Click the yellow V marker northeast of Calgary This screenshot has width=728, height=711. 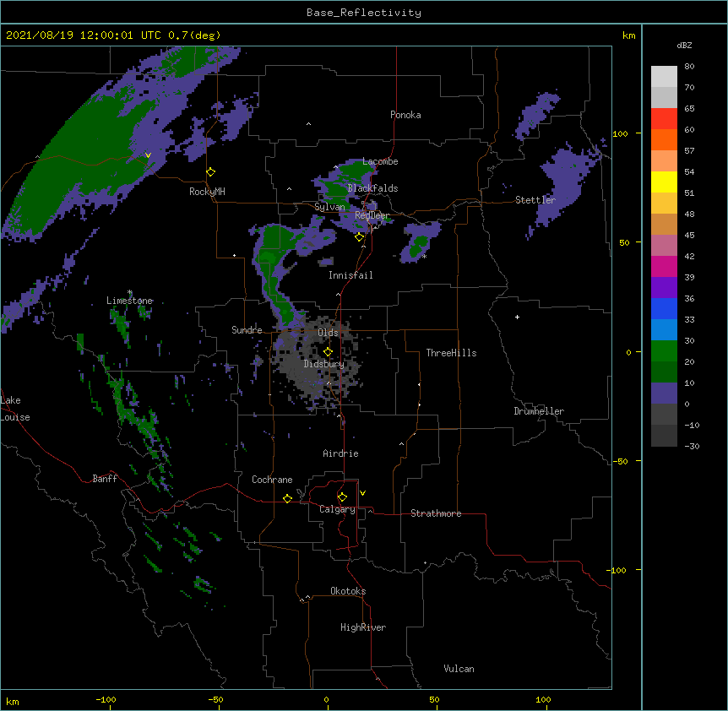tap(362, 493)
